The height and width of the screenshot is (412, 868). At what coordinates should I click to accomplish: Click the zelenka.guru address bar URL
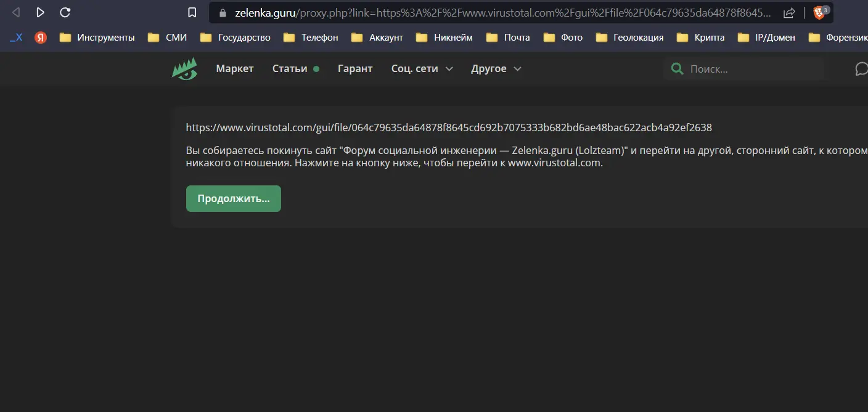(502, 13)
